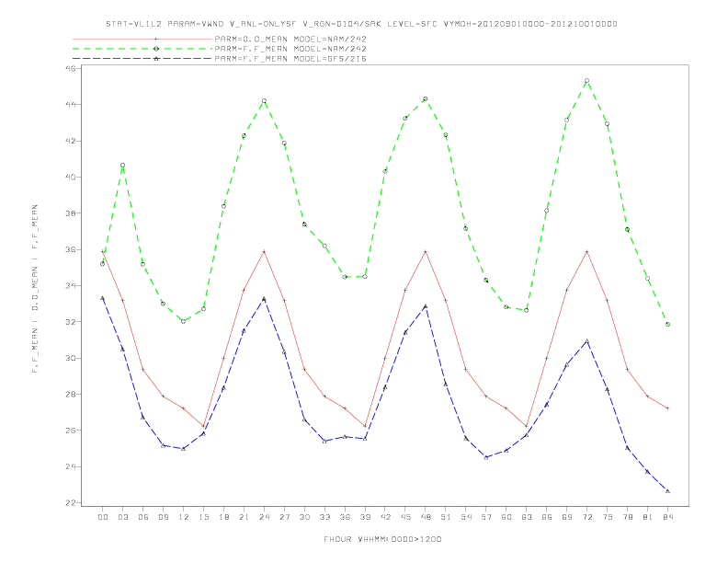
Task: Click x-axis tick label 24
Action: (264, 517)
